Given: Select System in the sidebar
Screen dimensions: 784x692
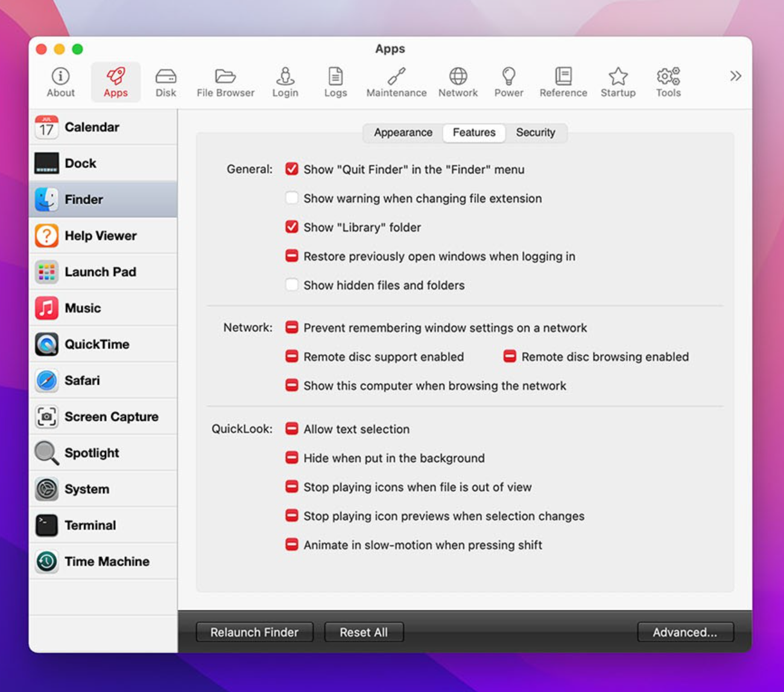Looking at the screenshot, I should coord(103,489).
